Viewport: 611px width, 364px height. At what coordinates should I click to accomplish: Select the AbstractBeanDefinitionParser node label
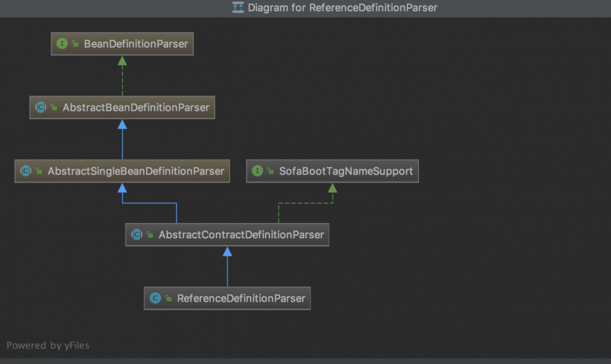[x=136, y=107]
